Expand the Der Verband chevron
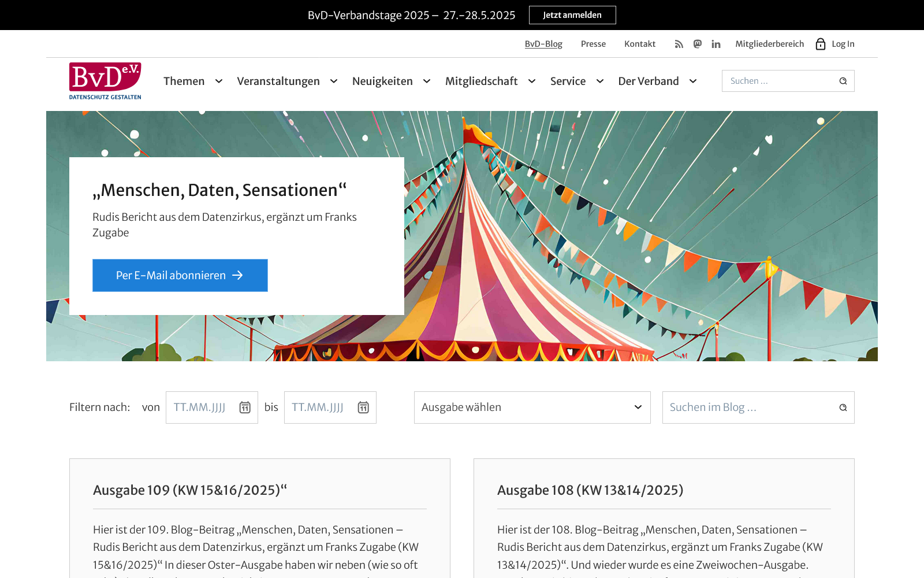The image size is (924, 578). pyautogui.click(x=693, y=81)
